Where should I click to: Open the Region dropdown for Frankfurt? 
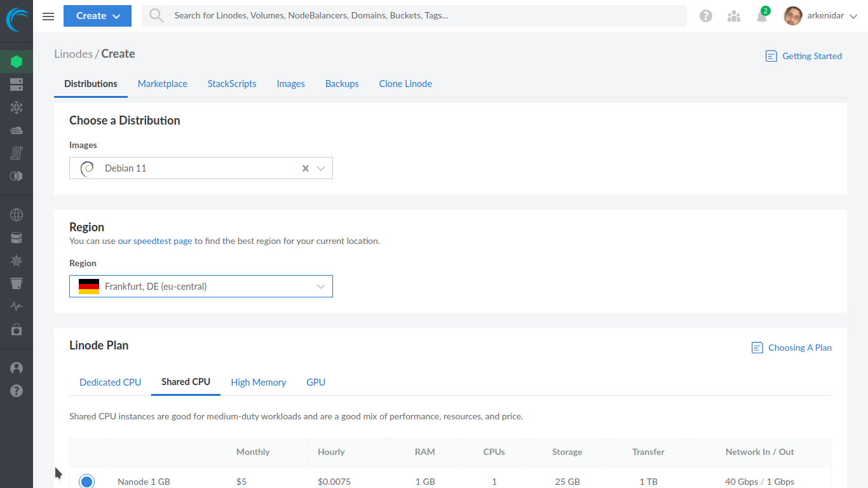tap(201, 287)
